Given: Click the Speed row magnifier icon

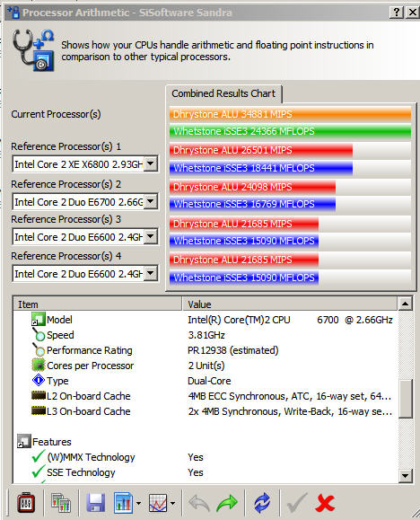Looking at the screenshot, I should click(39, 334).
